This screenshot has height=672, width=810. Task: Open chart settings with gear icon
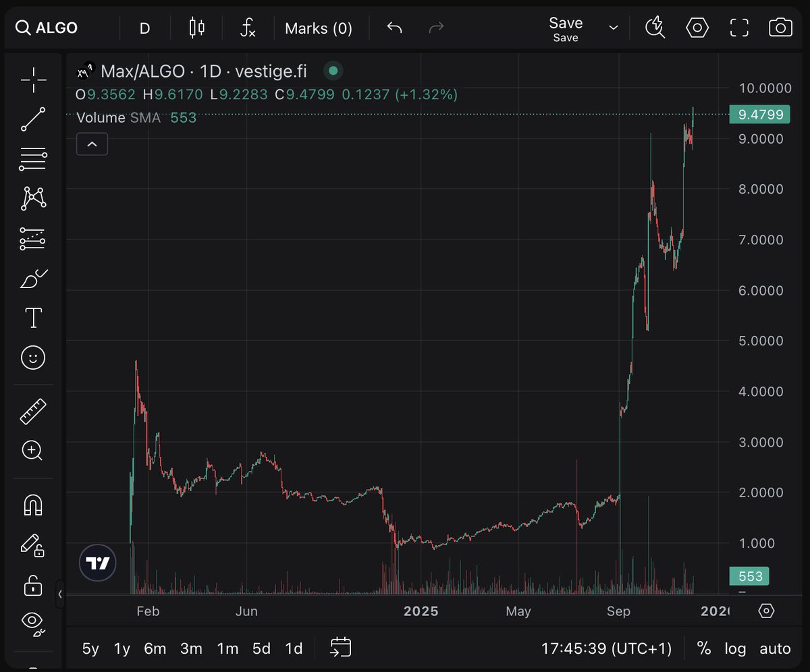(697, 28)
